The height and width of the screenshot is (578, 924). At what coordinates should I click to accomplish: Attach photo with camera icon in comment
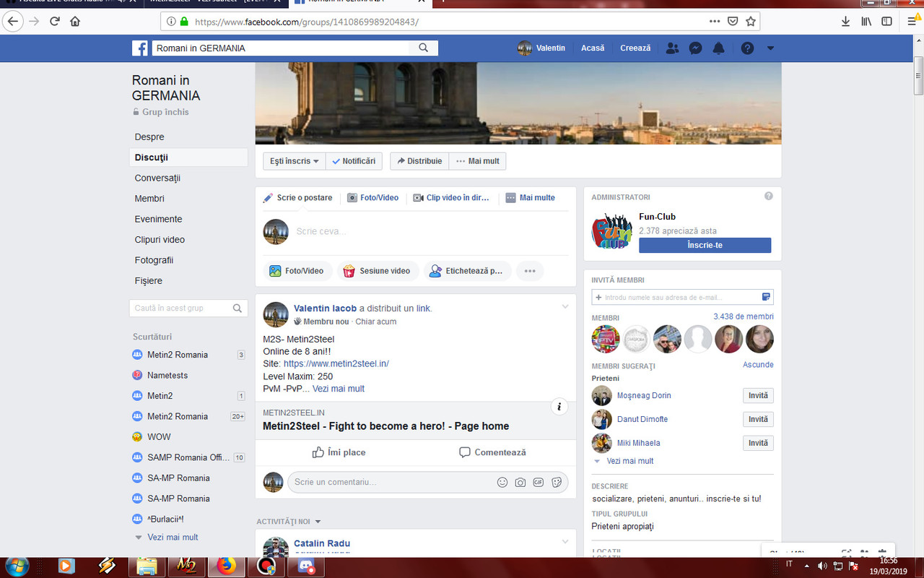pyautogui.click(x=520, y=483)
